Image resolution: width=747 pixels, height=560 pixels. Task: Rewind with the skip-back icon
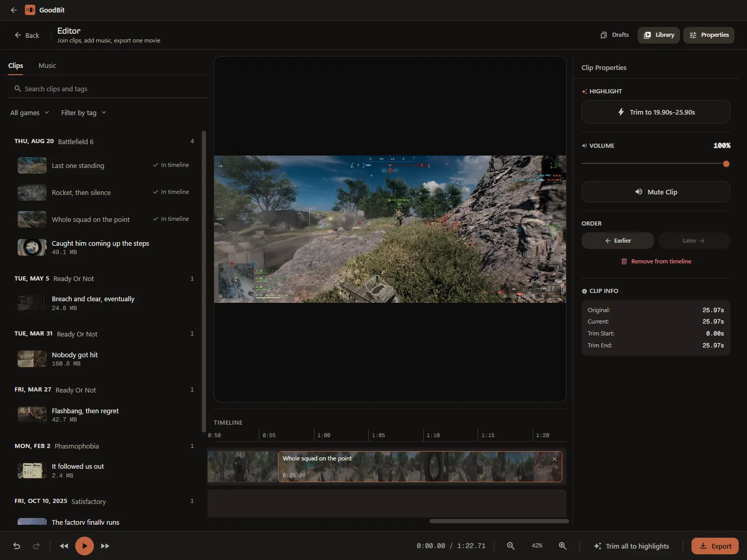pyautogui.click(x=64, y=546)
